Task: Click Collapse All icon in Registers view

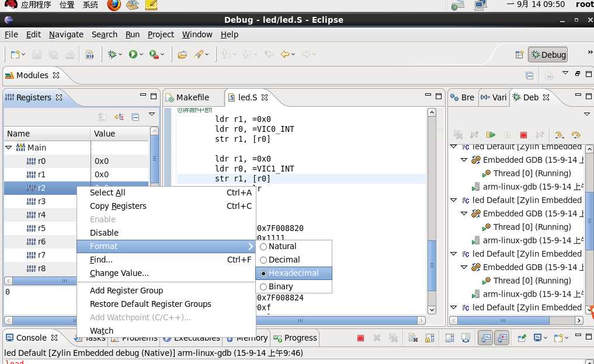Action: [x=136, y=117]
